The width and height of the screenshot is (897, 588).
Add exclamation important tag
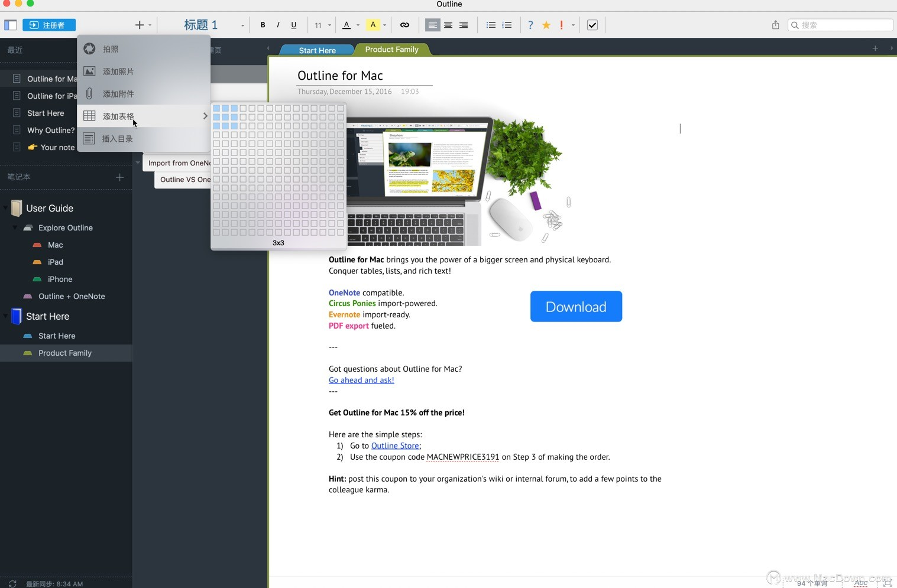(x=562, y=25)
